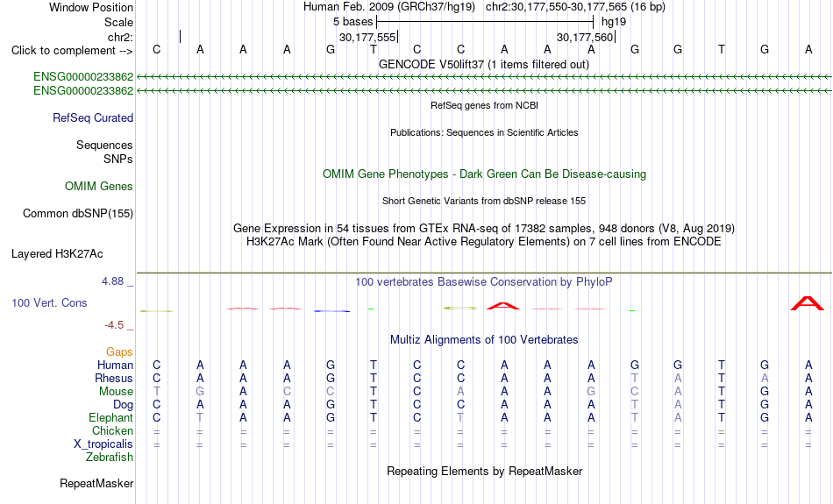Select the Mouse alignment row label
Image resolution: width=833 pixels, height=504 pixels.
click(116, 392)
